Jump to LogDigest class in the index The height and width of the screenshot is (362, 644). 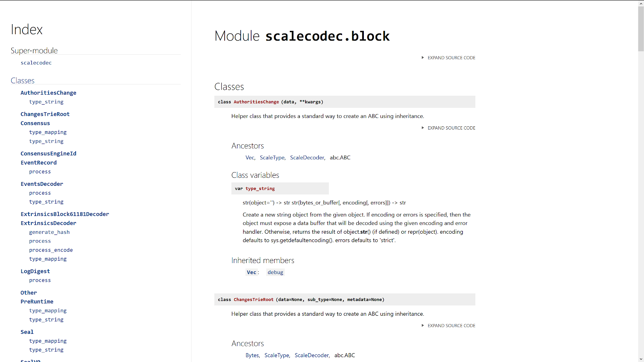pos(35,271)
